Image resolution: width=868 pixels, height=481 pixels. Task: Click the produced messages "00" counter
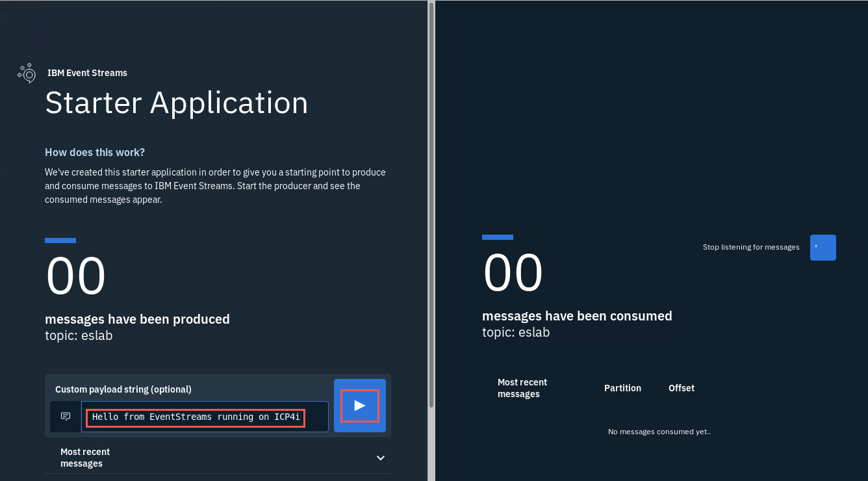click(x=75, y=276)
